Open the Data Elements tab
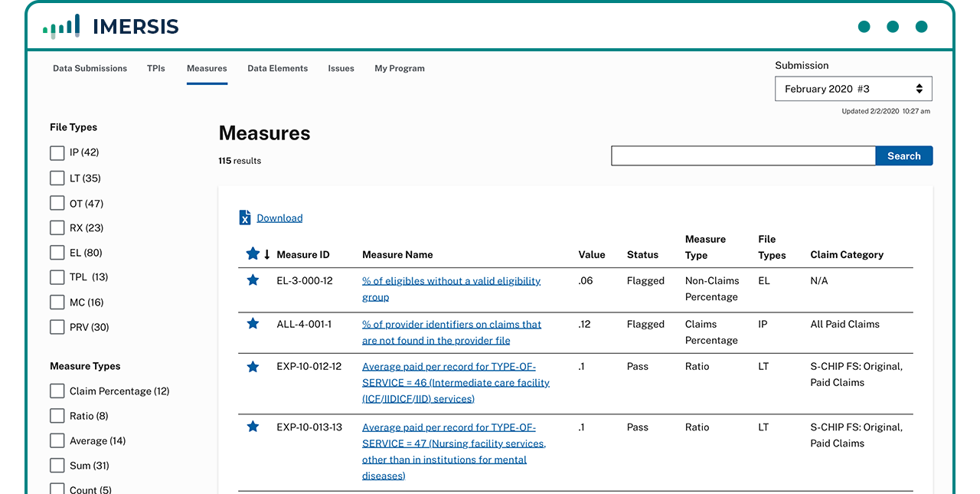 click(x=277, y=68)
